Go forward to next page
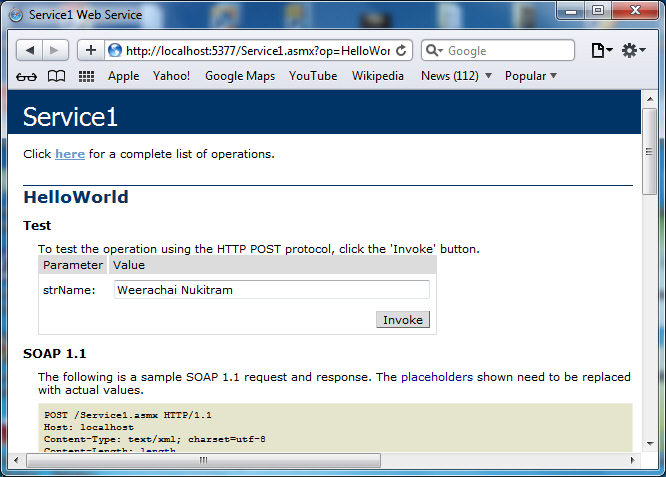666x477 pixels. click(55, 51)
